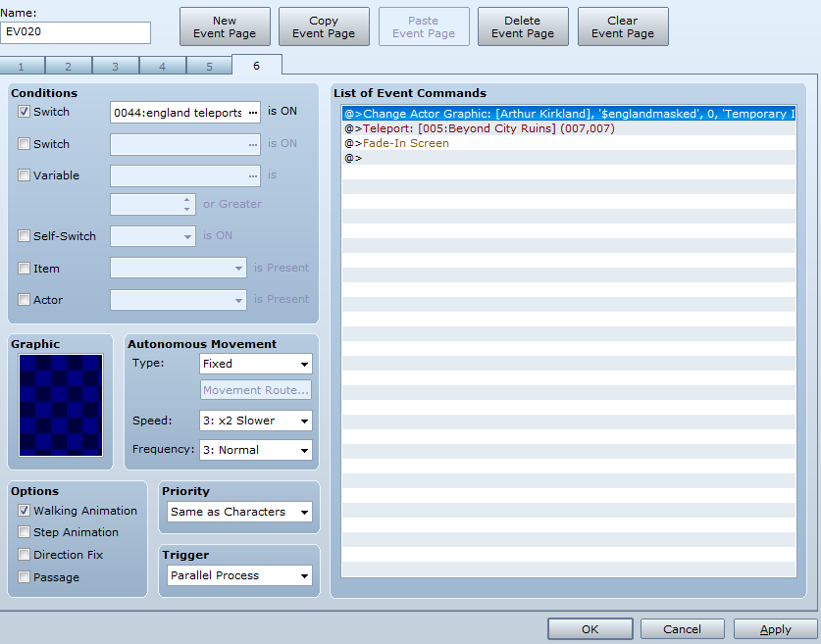Click the Copy Event Page button

324,26
